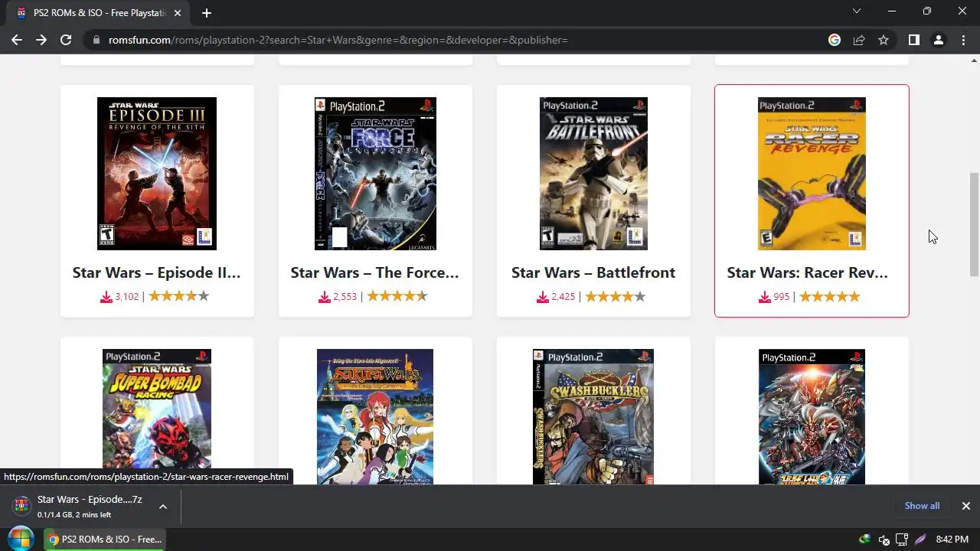Go back to the previous page

coord(17,40)
